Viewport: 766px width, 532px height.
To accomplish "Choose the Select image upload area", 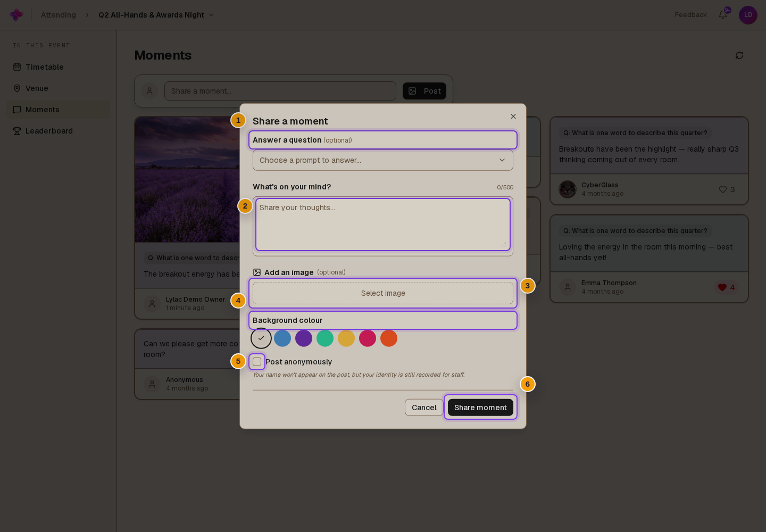I will click(383, 293).
